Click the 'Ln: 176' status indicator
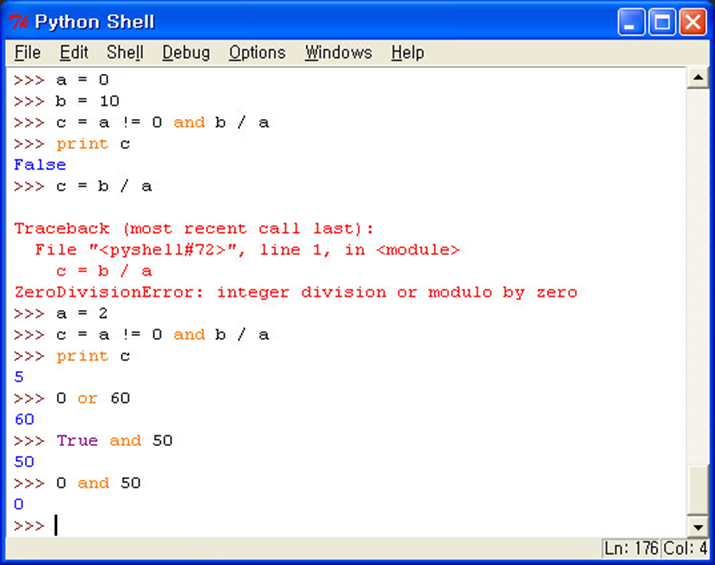Screen dimensions: 715x565 [x=632, y=548]
